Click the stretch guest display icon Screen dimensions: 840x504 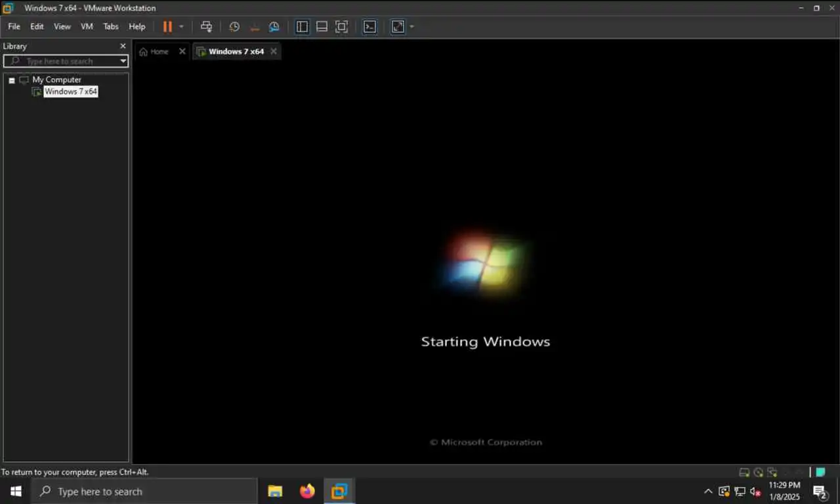click(398, 27)
